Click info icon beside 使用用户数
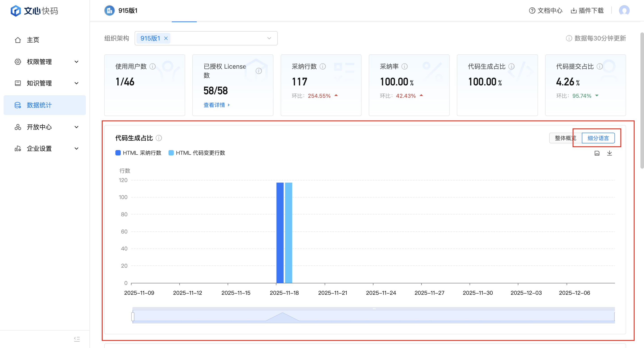This screenshot has height=348, width=644. tap(153, 66)
